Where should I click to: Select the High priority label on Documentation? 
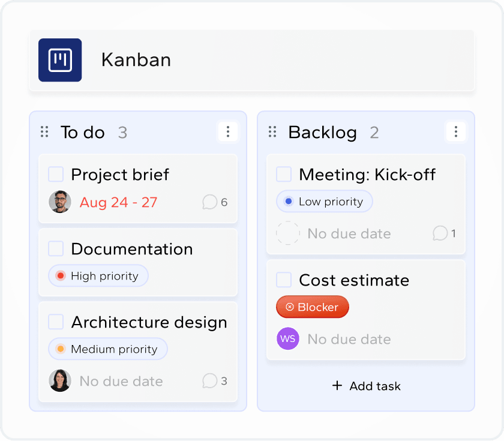(98, 276)
